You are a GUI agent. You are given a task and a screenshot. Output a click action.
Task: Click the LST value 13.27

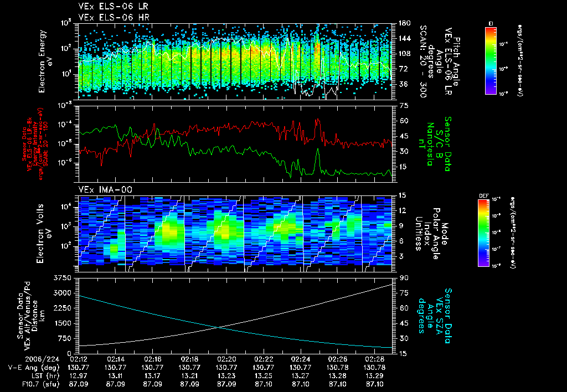click(301, 376)
